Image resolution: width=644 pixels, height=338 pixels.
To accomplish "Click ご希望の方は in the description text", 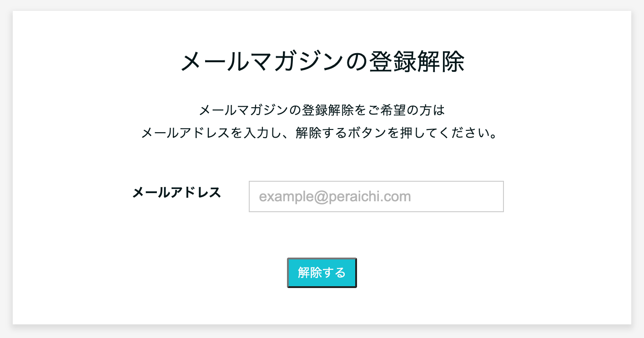I will [x=404, y=110].
